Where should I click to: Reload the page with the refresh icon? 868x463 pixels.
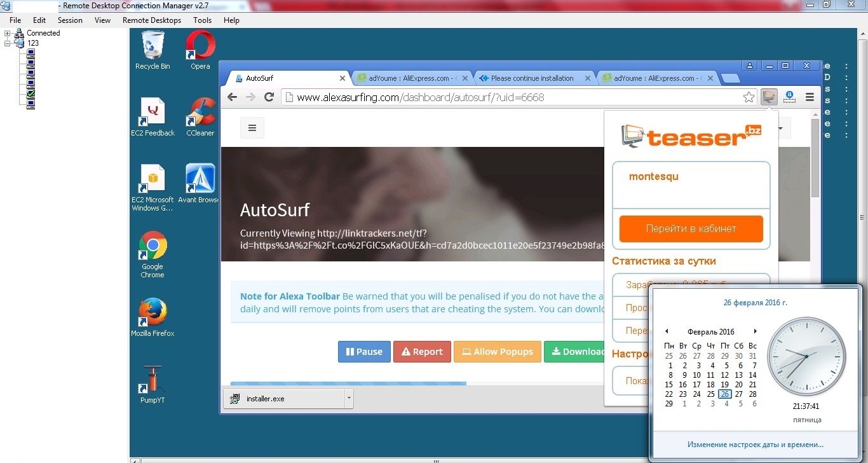point(269,97)
